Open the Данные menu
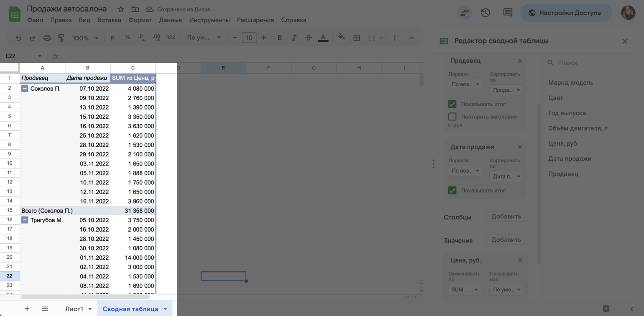Viewport: 644px width, 316px height. click(170, 20)
